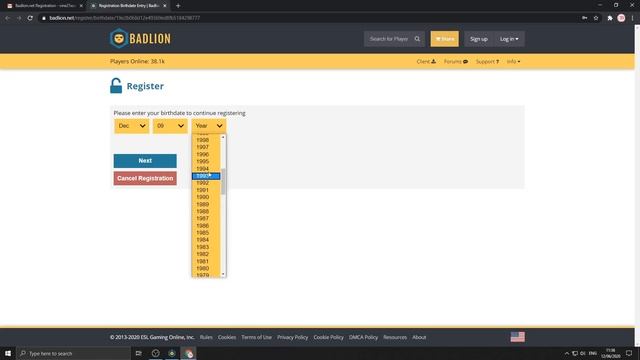
Task: Open Cookie Policy footer link
Action: (x=329, y=337)
